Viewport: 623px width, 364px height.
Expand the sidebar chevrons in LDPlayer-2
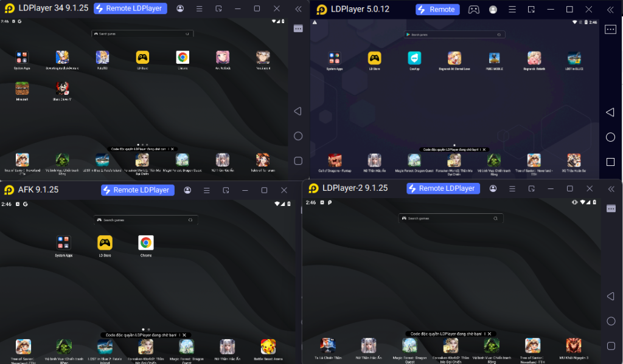611,188
